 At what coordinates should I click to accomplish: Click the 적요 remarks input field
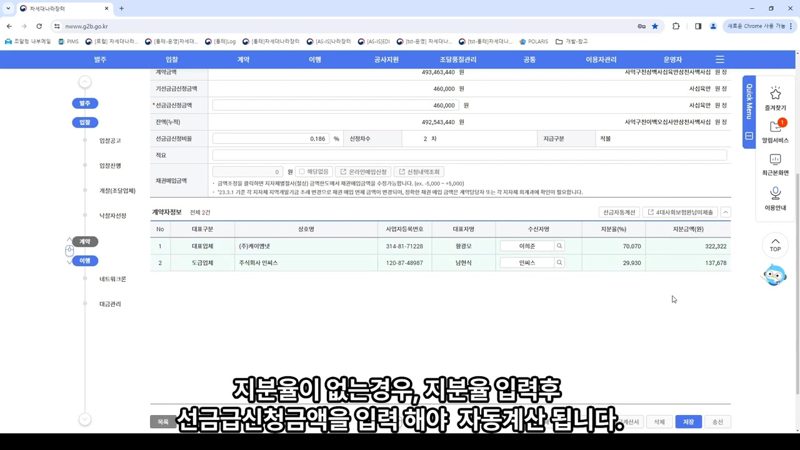tap(469, 155)
